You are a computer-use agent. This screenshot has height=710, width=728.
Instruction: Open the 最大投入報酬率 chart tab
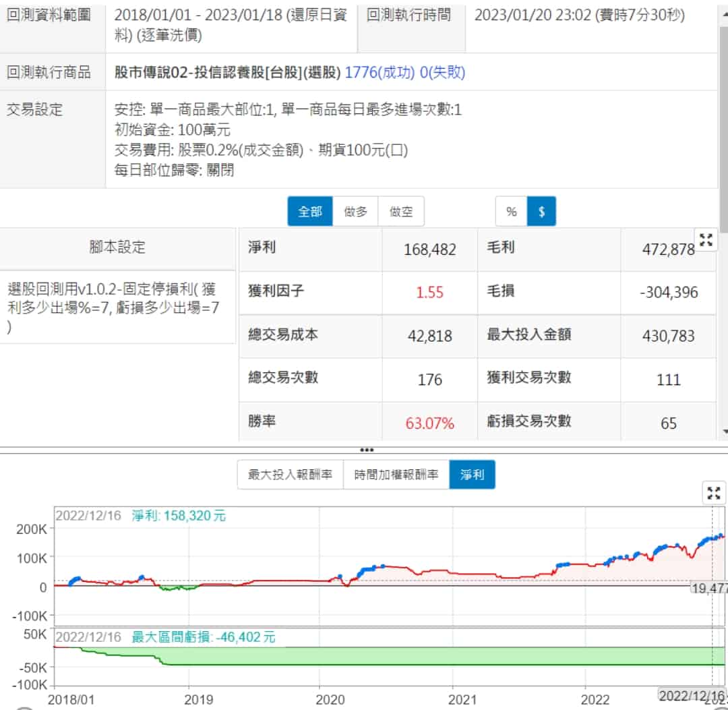pyautogui.click(x=291, y=475)
